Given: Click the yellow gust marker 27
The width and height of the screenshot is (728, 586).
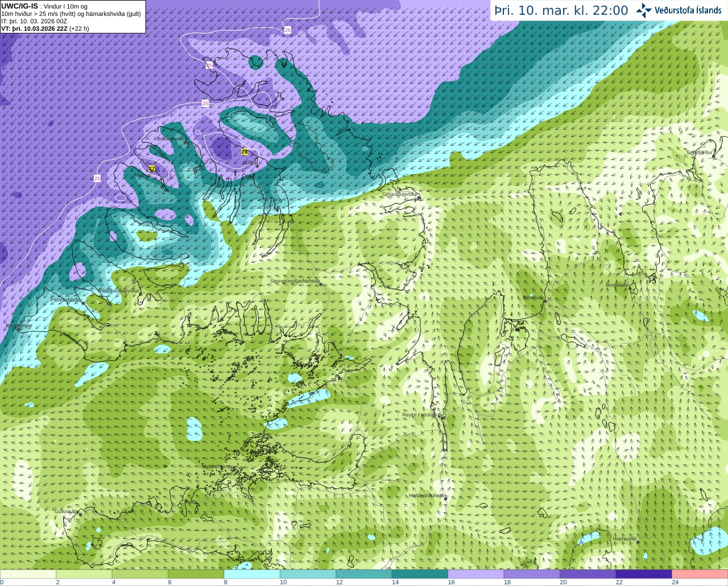Looking at the screenshot, I should pos(152,168).
